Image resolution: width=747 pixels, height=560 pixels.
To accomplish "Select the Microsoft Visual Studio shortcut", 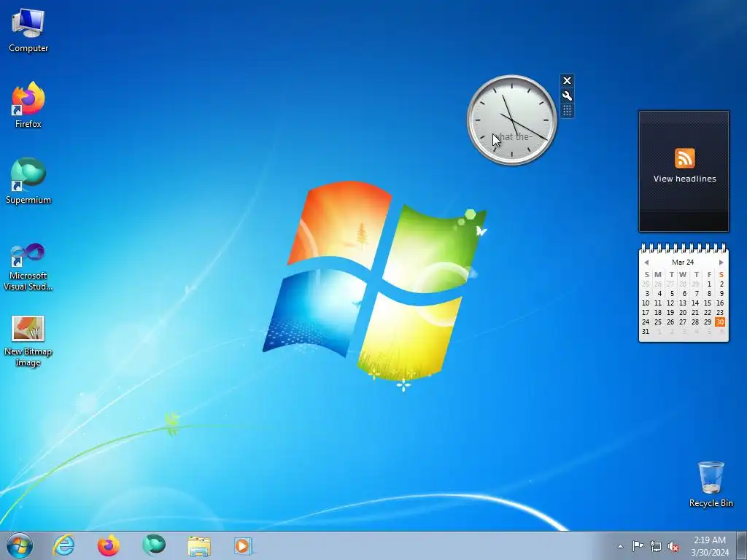I will tap(28, 267).
